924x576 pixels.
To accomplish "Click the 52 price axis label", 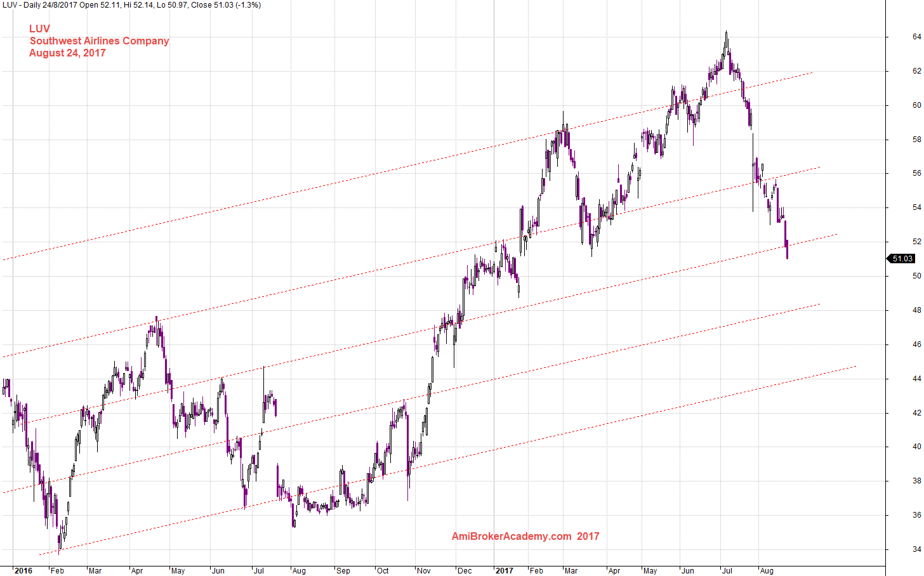I will click(916, 242).
